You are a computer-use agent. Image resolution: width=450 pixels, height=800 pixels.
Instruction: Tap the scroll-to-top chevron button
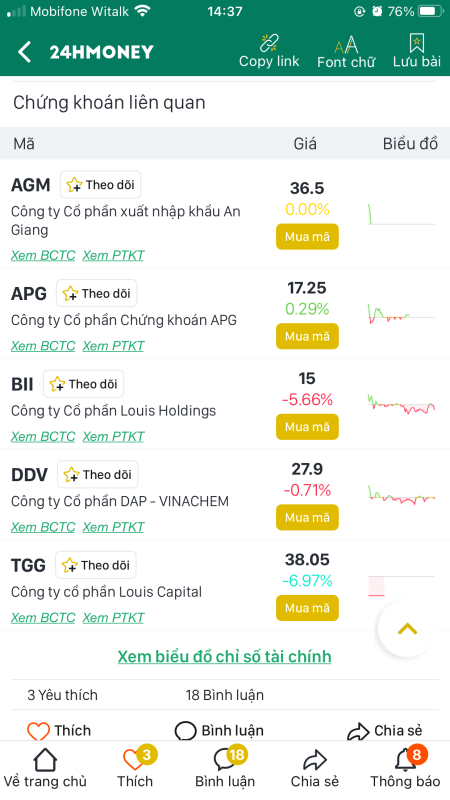[407, 629]
